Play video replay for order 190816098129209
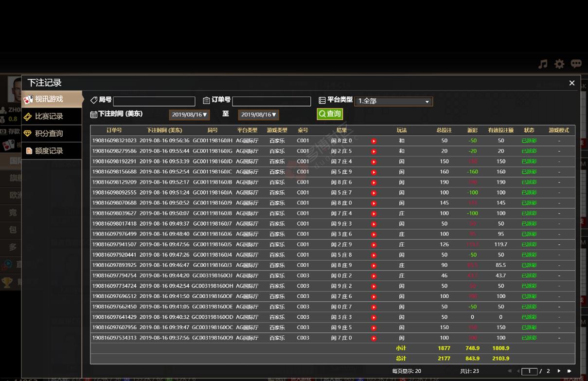Viewport: 588px width, 381px height. [374, 182]
